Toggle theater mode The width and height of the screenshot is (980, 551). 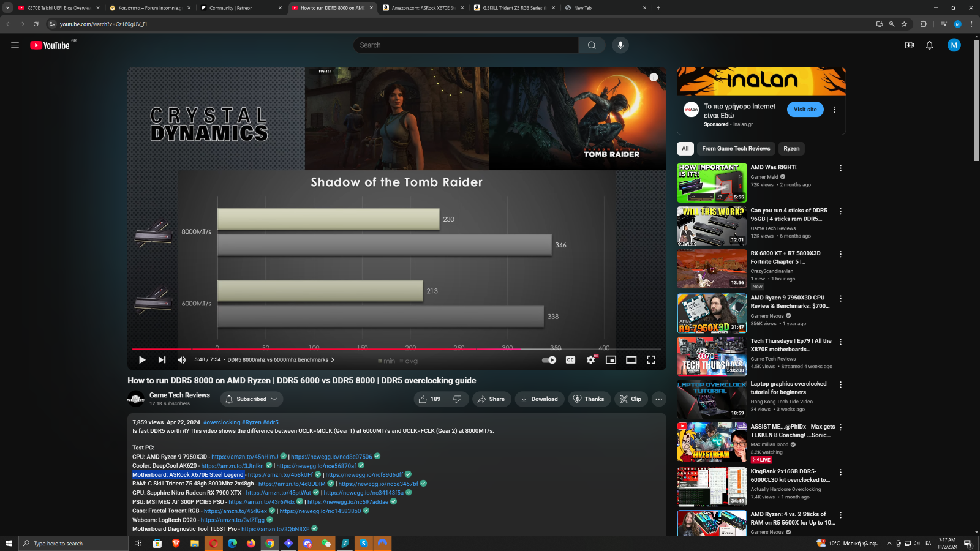point(631,360)
